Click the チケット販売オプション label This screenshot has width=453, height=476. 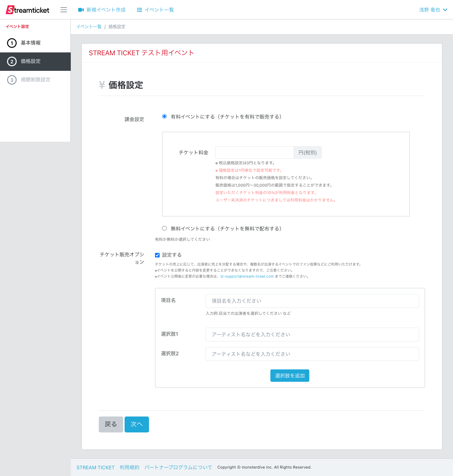122,258
